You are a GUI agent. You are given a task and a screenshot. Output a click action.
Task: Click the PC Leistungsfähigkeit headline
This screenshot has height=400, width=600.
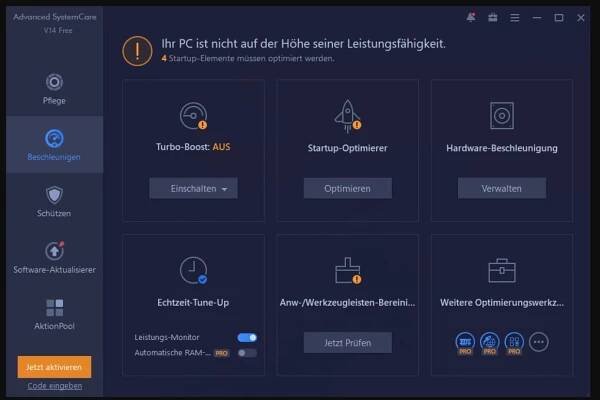point(303,44)
